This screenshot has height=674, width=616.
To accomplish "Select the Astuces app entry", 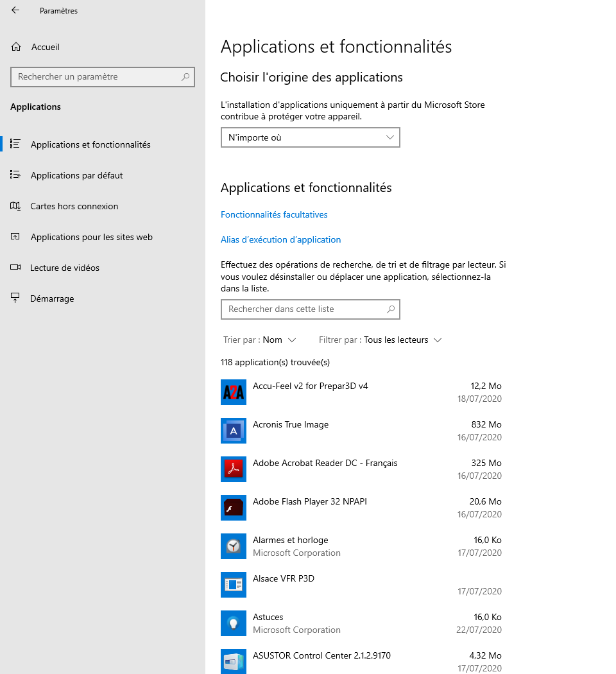I will pos(361,623).
